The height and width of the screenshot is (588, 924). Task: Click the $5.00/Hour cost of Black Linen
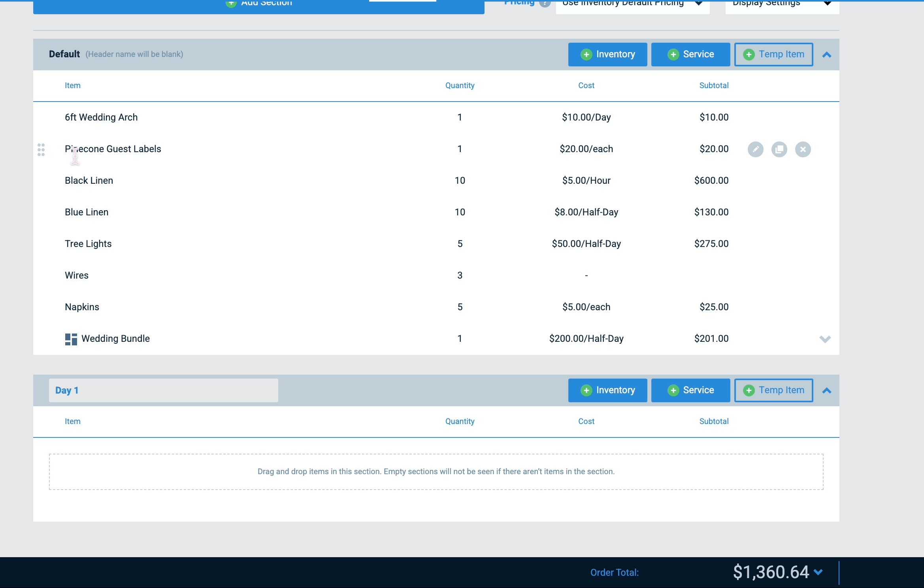tap(586, 181)
